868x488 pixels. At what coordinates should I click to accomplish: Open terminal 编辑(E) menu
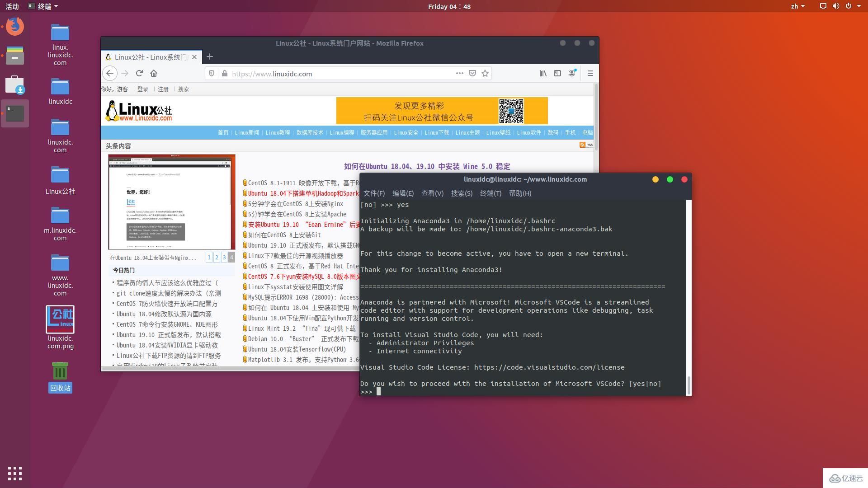[403, 193]
